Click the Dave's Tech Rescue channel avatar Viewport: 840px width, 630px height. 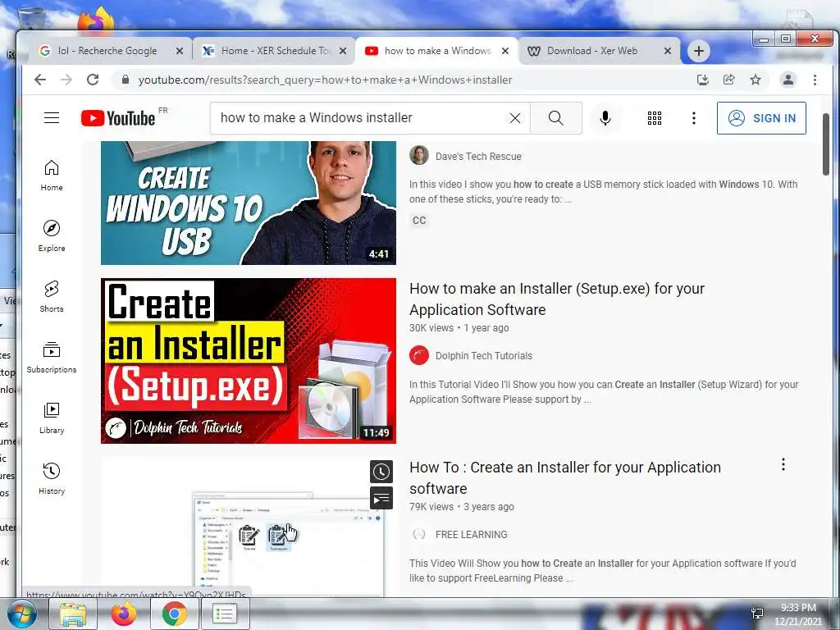click(x=419, y=155)
